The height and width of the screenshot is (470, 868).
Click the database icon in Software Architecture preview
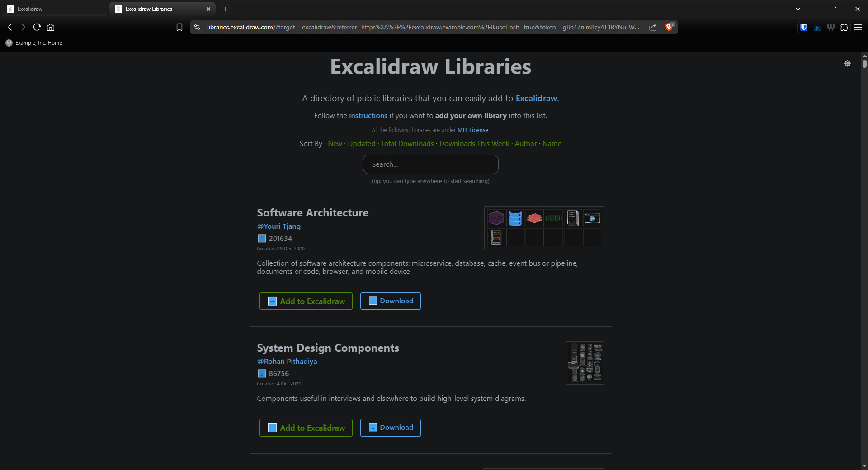[515, 218]
